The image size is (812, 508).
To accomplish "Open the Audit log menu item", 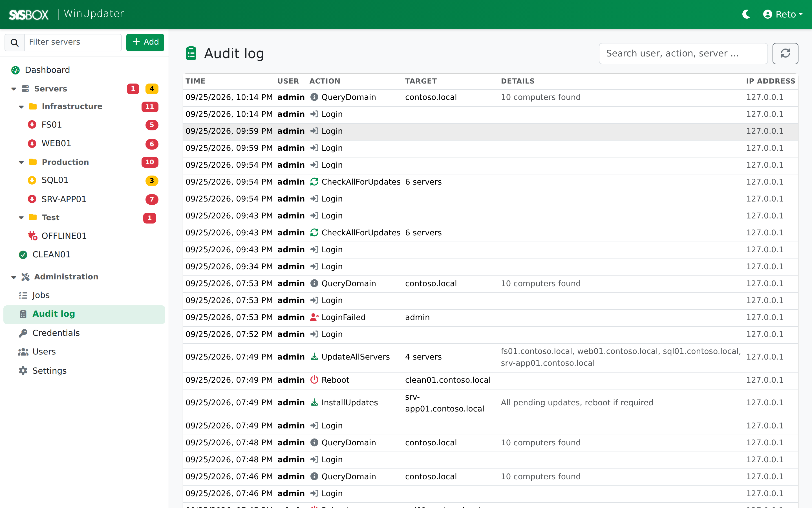I will click(84, 314).
